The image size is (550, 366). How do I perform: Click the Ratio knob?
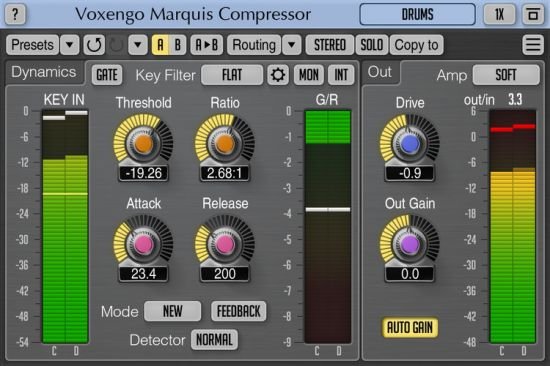pos(224,143)
